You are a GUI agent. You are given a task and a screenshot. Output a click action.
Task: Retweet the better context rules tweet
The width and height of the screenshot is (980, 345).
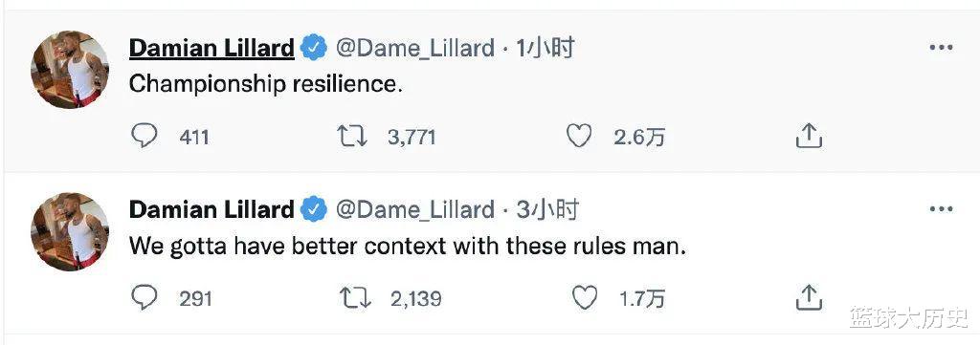click(354, 298)
